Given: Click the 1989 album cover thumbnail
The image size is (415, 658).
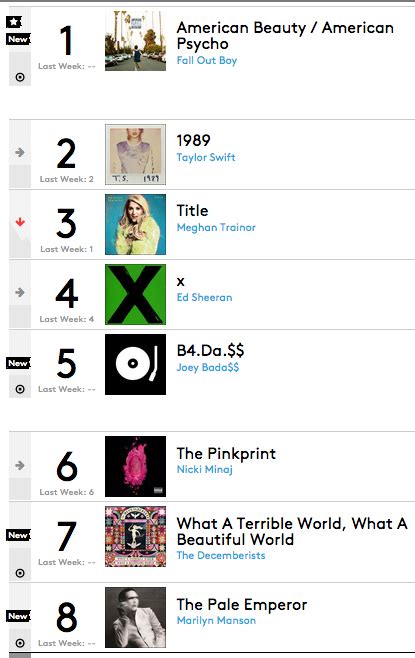Looking at the screenshot, I should click(x=136, y=154).
